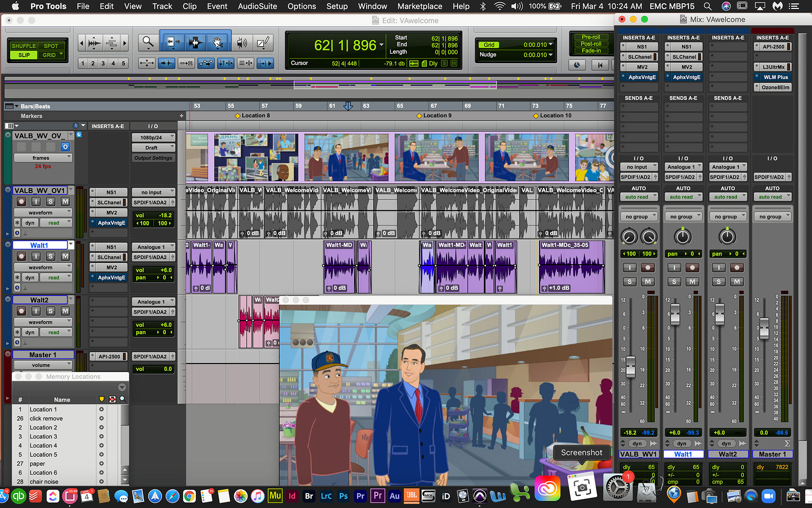Click the horizontal zoom out arrow
812x508 pixels.
click(x=82, y=43)
